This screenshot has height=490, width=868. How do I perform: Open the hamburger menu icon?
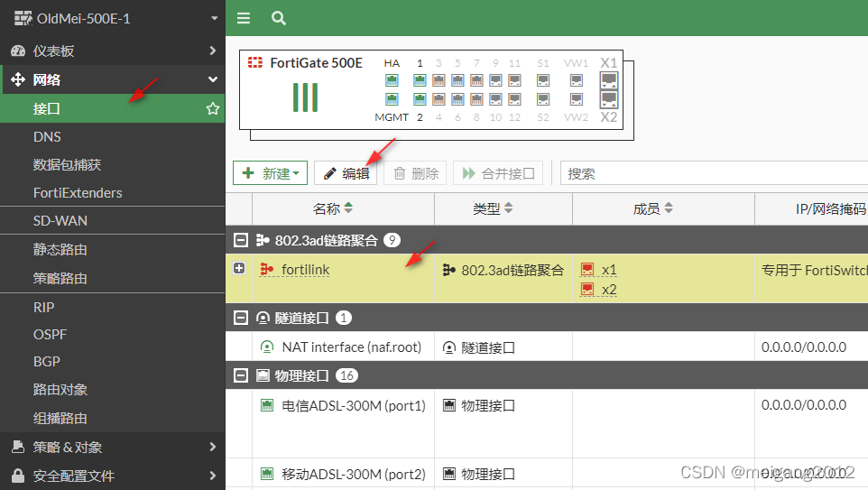[x=244, y=18]
